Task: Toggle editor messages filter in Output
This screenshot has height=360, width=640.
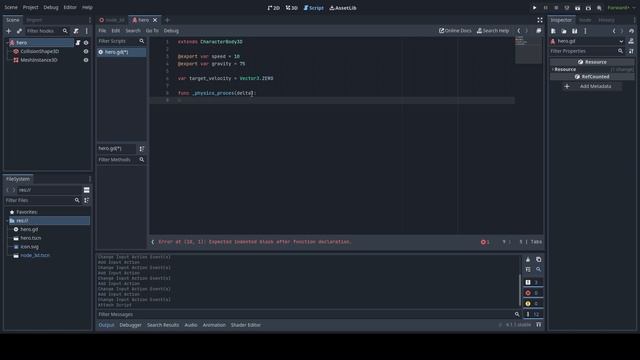Action: pos(533,314)
